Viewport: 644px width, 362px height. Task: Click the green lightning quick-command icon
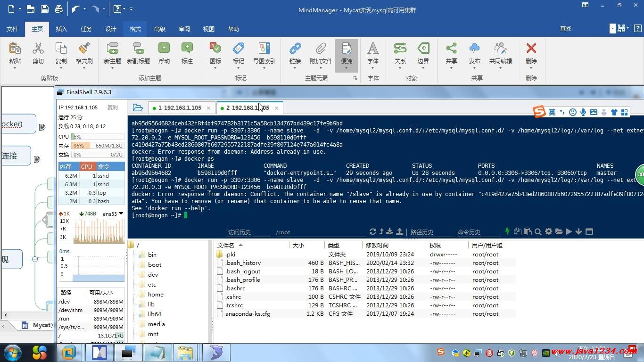tap(507, 231)
